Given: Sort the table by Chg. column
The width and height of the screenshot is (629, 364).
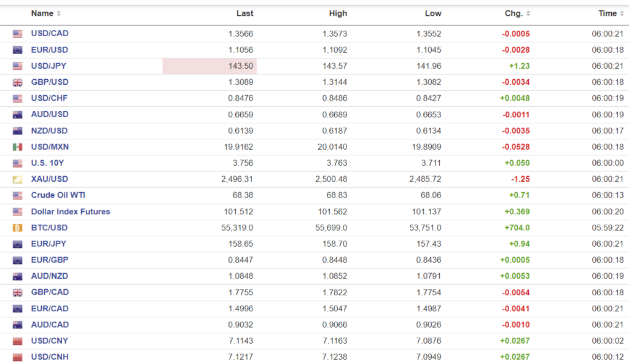Looking at the screenshot, I should [x=517, y=14].
